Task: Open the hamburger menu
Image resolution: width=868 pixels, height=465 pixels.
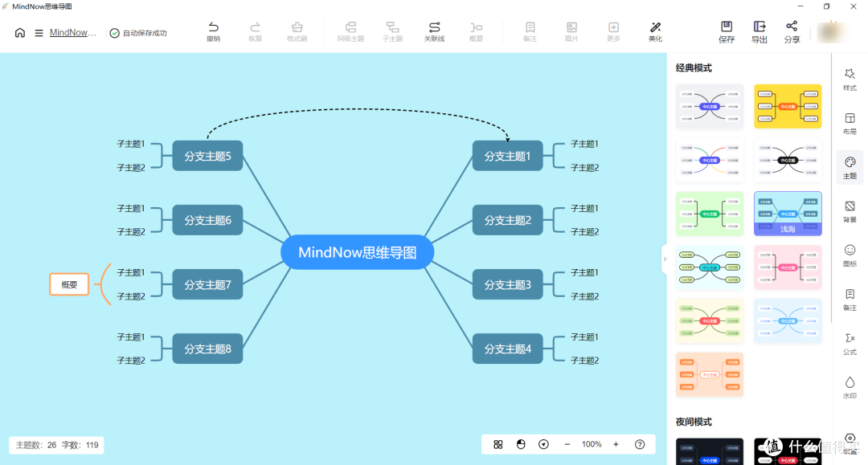Action: coord(39,33)
